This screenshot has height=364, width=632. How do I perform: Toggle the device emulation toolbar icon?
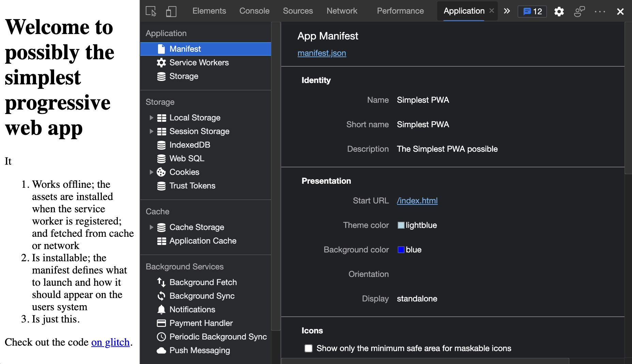tap(171, 11)
